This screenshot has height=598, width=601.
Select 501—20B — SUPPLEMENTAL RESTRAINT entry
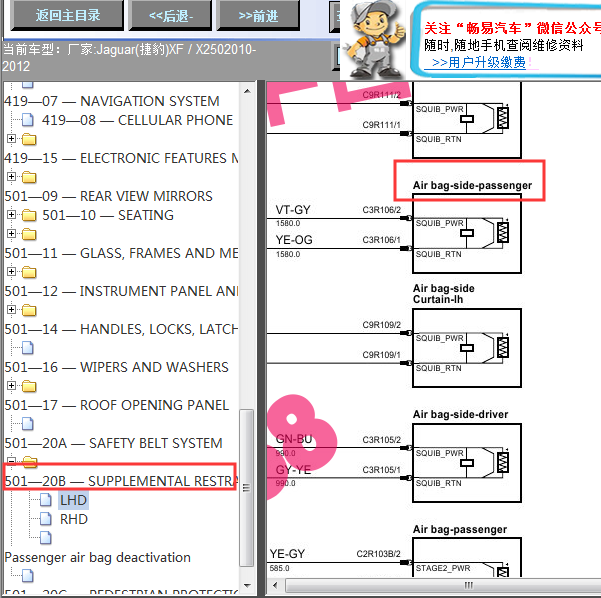121,481
